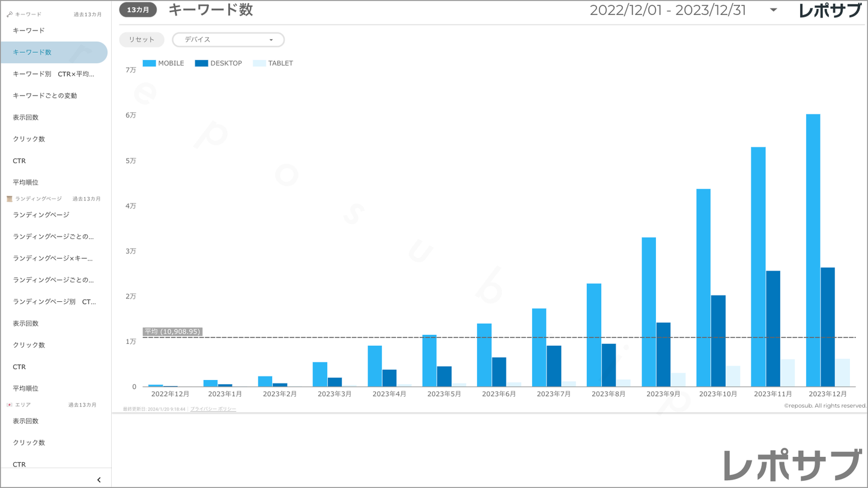The image size is (868, 488).
Task: Open ランディングページ別 CT... sidebar page
Action: (x=54, y=302)
